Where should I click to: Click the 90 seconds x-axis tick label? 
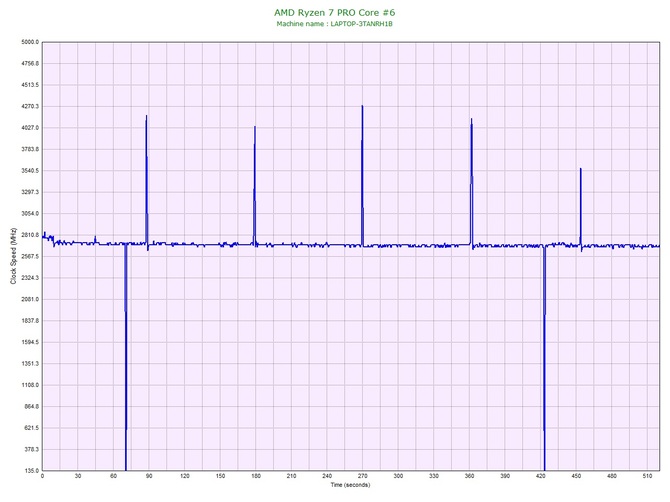(149, 476)
